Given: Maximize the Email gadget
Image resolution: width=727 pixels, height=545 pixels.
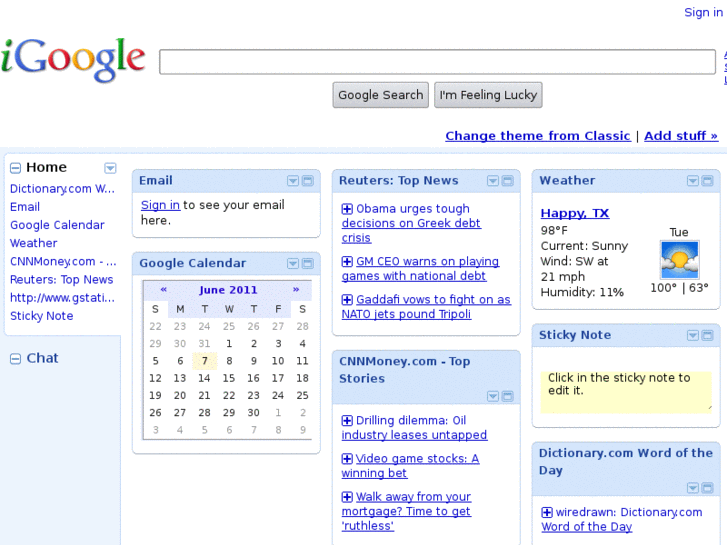Looking at the screenshot, I should [308, 181].
